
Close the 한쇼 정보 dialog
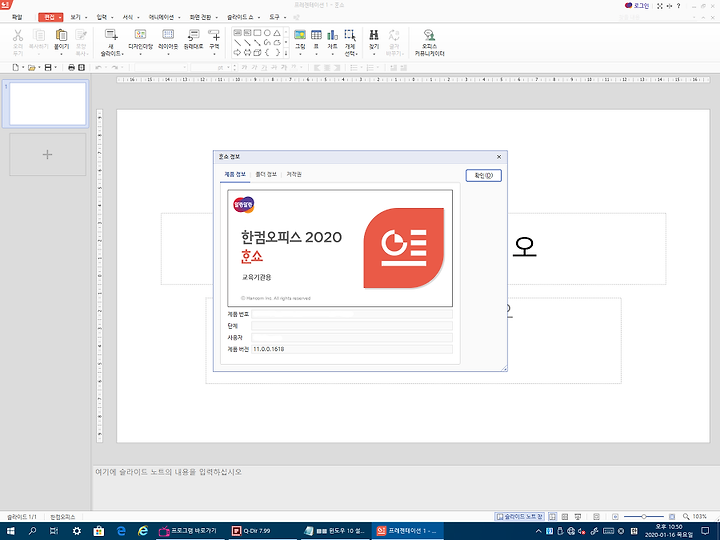[x=499, y=157]
